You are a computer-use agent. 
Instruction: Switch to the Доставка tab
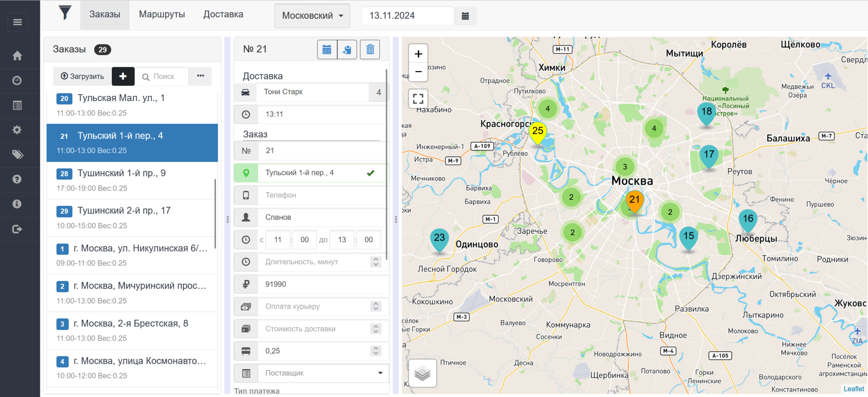coord(223,14)
